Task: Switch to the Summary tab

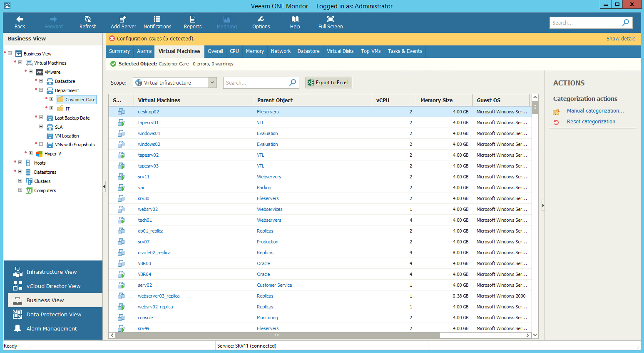Action: point(119,51)
